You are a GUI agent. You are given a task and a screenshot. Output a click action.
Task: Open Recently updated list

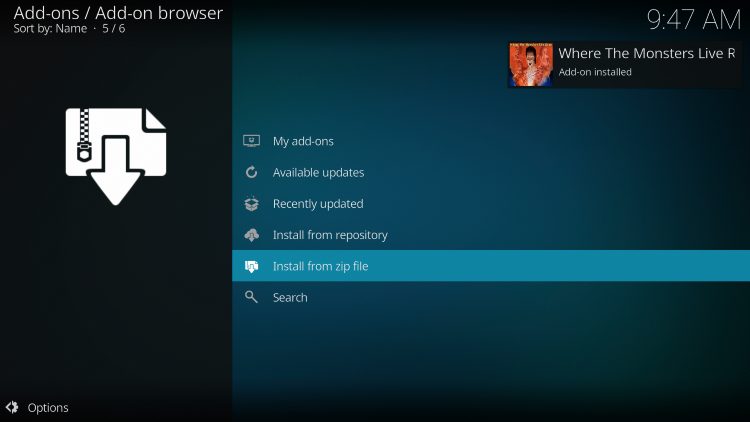[491, 204]
